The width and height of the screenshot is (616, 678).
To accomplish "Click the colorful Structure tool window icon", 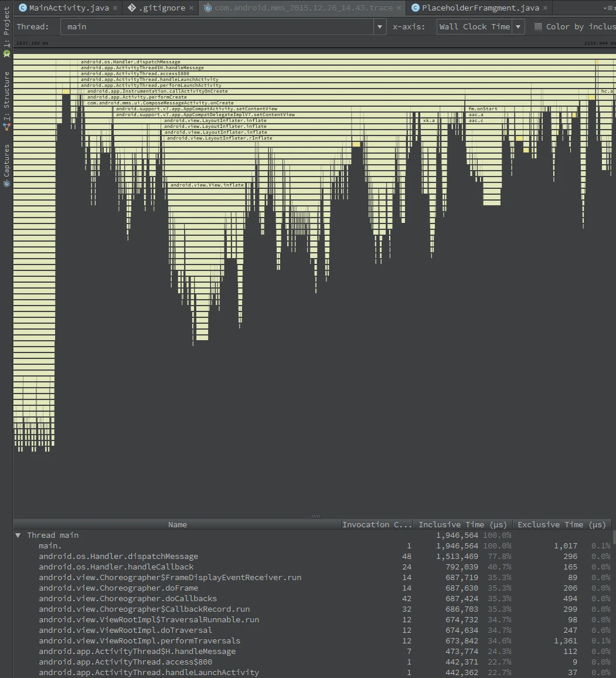I will pyautogui.click(x=6, y=126).
